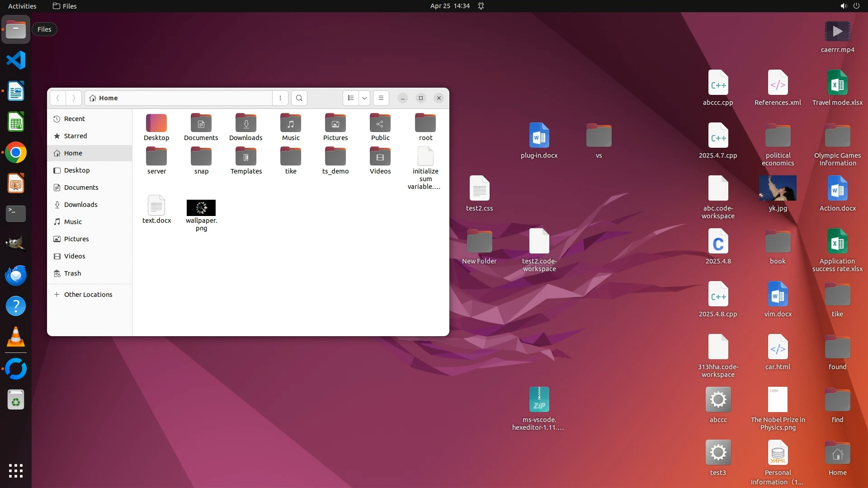Select Starred in the sidebar
Screen dimensions: 868x488
tap(75, 136)
